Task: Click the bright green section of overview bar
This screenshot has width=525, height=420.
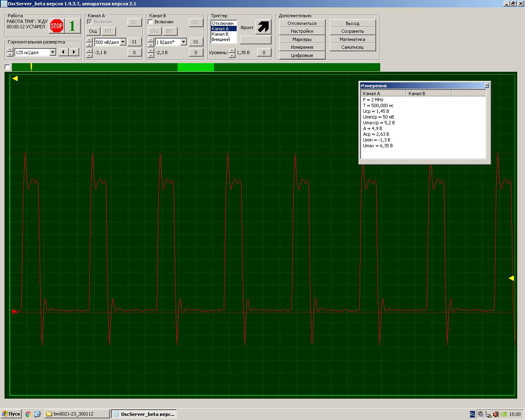Action: pyautogui.click(x=196, y=67)
